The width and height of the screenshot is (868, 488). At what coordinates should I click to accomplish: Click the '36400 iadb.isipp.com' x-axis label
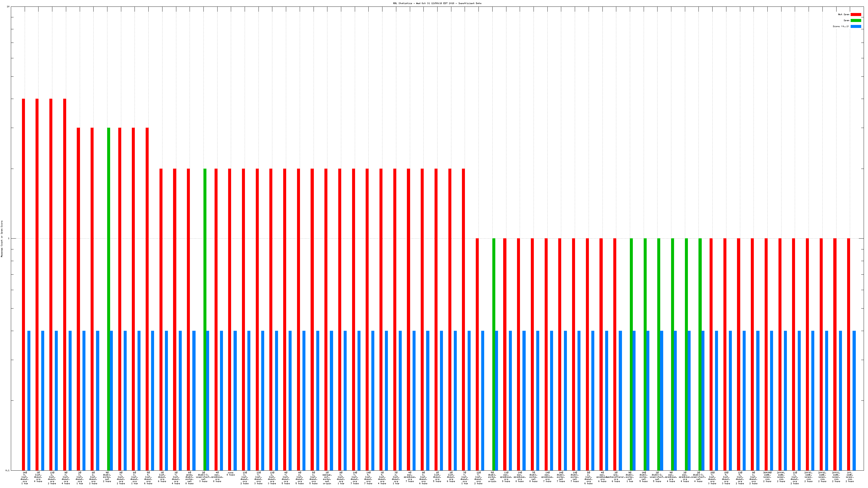767,477
